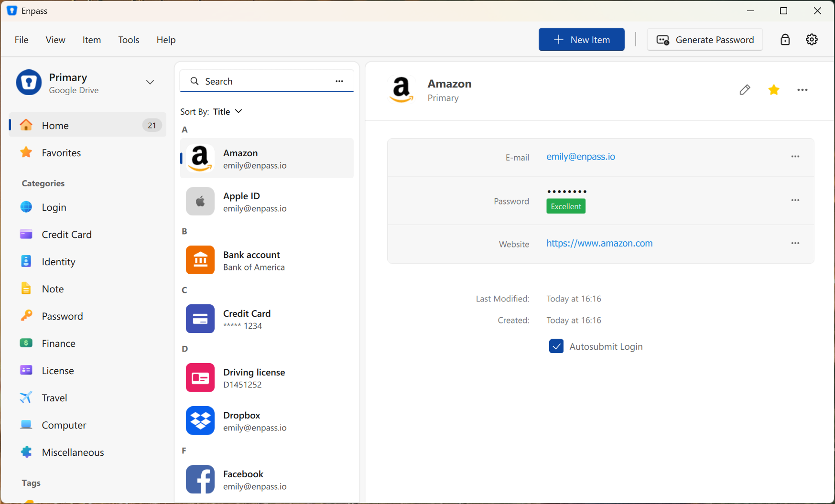The width and height of the screenshot is (835, 504).
Task: Click the Generate Password button
Action: point(705,40)
